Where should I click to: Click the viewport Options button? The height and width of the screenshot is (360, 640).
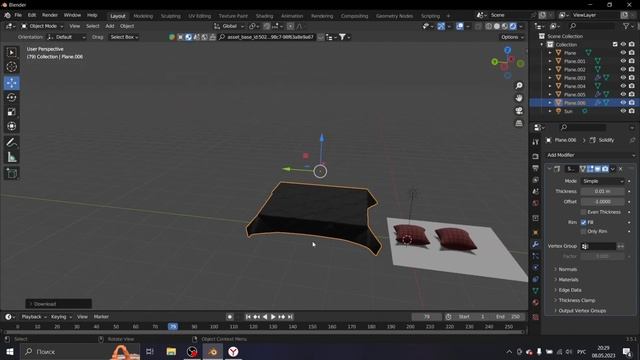tap(512, 37)
